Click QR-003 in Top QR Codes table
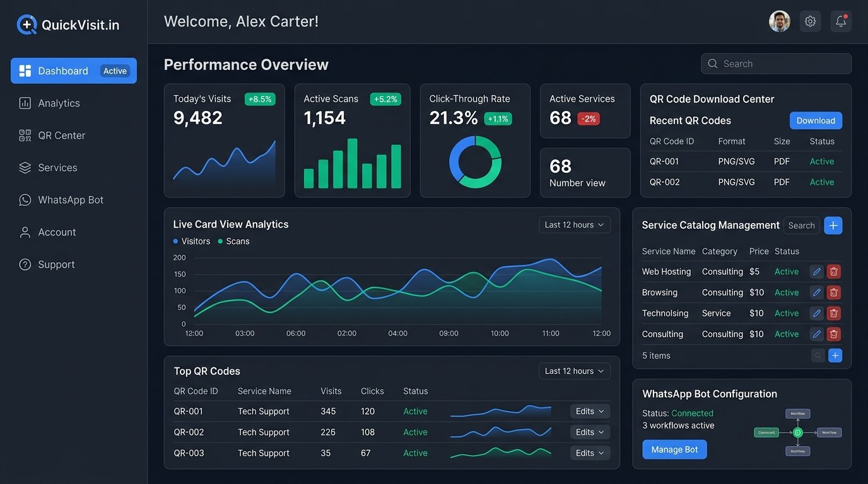Image resolution: width=868 pixels, height=484 pixels. [x=189, y=453]
